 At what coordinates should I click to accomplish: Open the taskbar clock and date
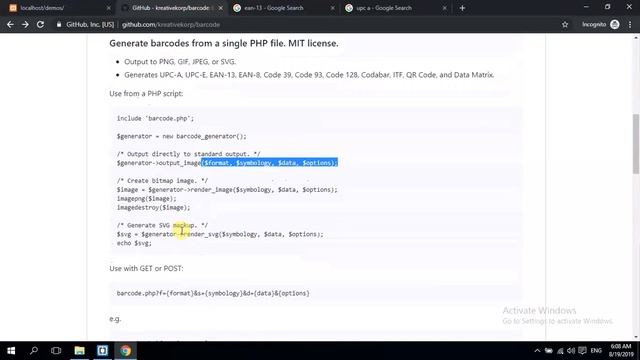(x=621, y=351)
